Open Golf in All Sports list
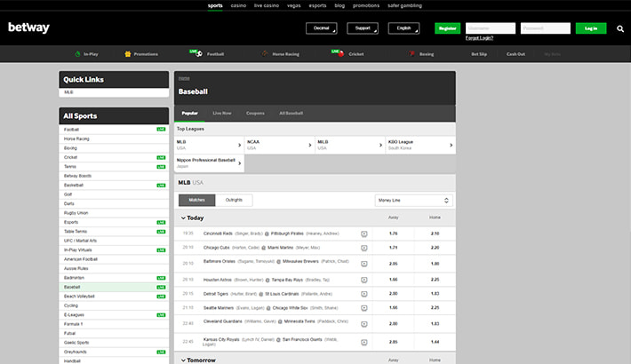 114,194
